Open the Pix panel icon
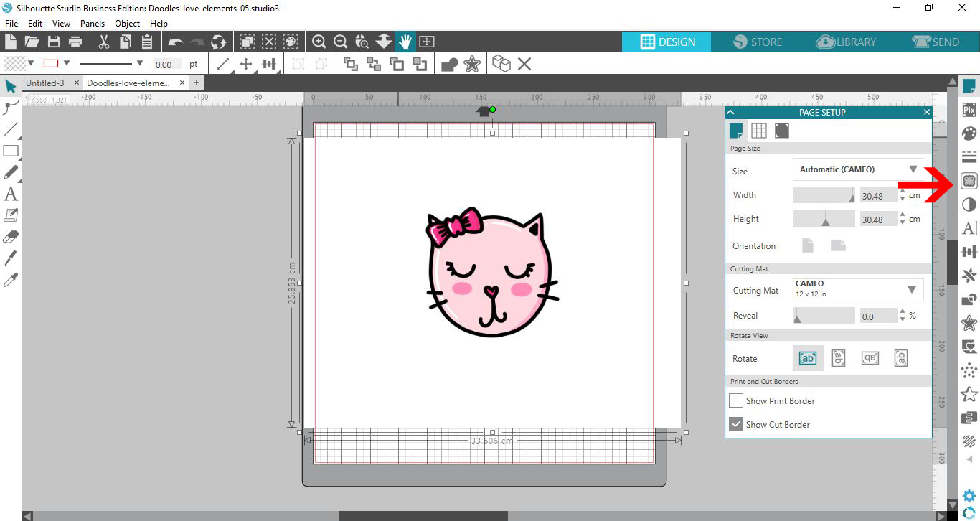 pyautogui.click(x=969, y=110)
